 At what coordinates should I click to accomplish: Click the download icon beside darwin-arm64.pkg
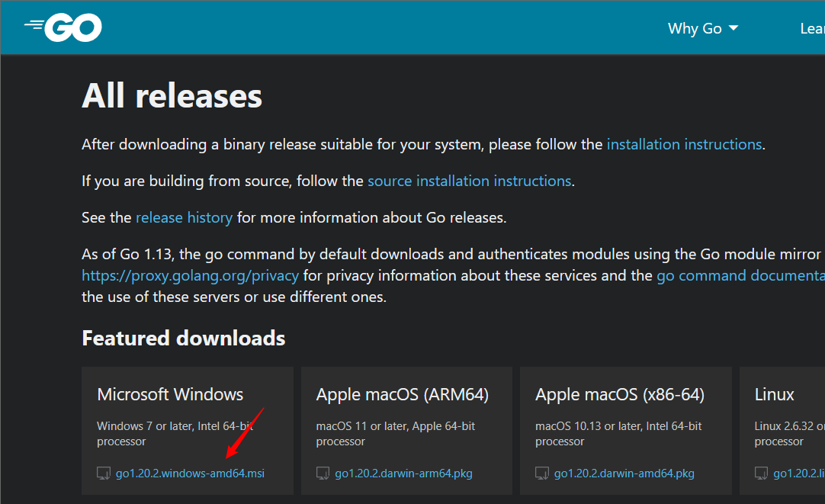[x=323, y=474]
